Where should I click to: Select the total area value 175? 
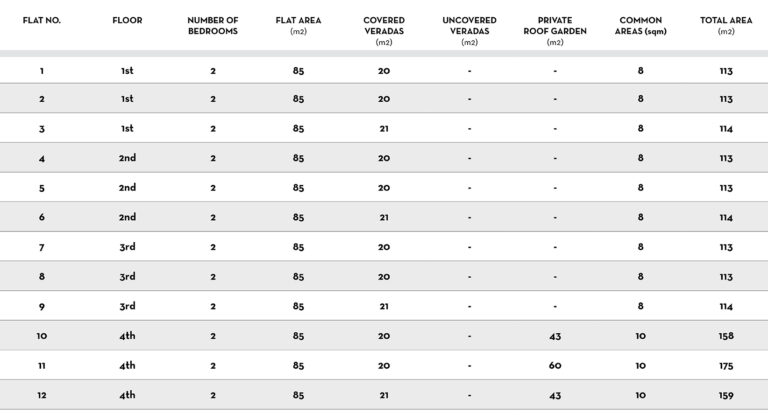726,366
